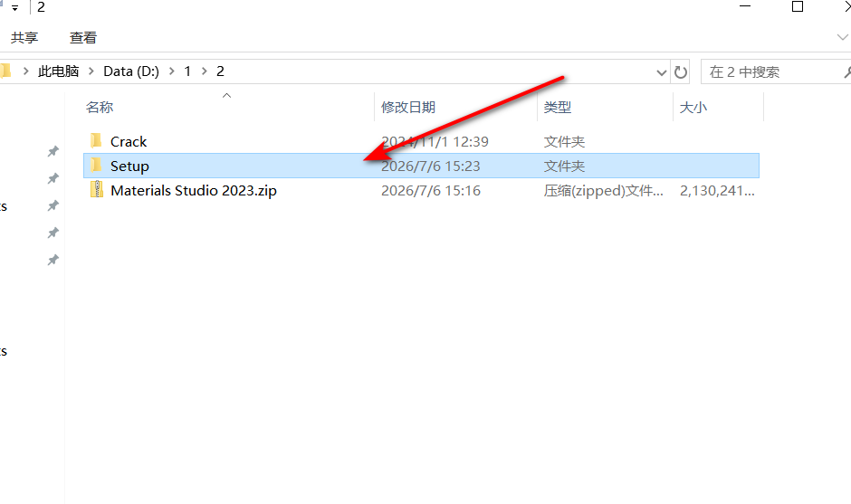Viewport: 851px width, 504px height.
Task: Click folder 2 in the address path
Action: tap(220, 71)
